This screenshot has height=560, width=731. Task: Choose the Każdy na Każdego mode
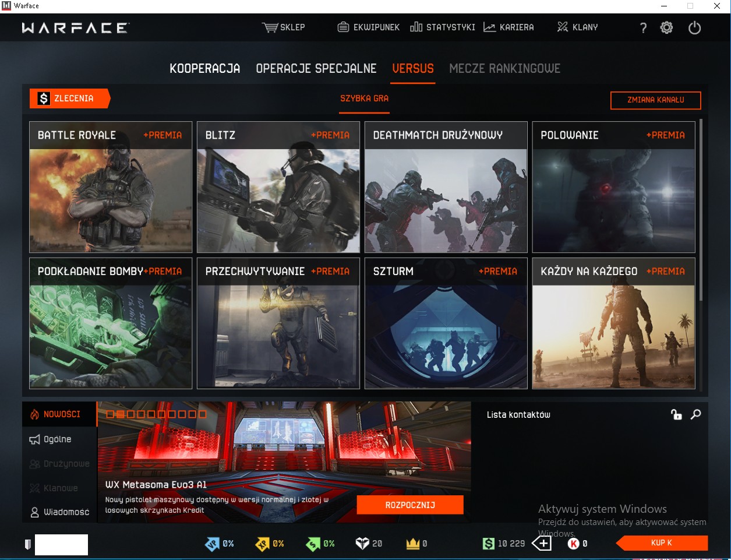point(614,323)
